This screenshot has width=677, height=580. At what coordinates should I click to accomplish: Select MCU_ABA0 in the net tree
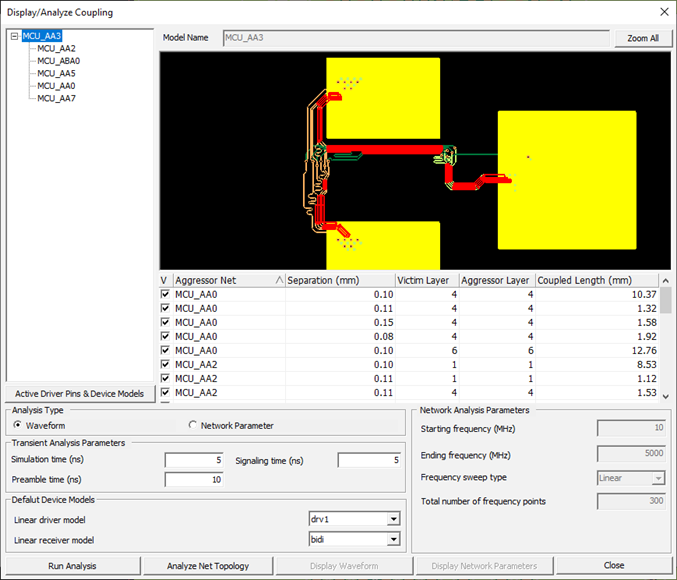58,61
